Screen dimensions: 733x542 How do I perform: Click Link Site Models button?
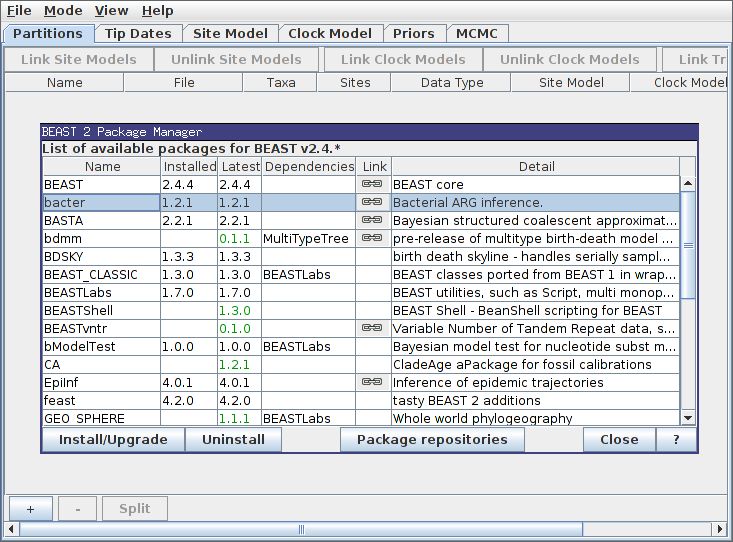point(79,59)
